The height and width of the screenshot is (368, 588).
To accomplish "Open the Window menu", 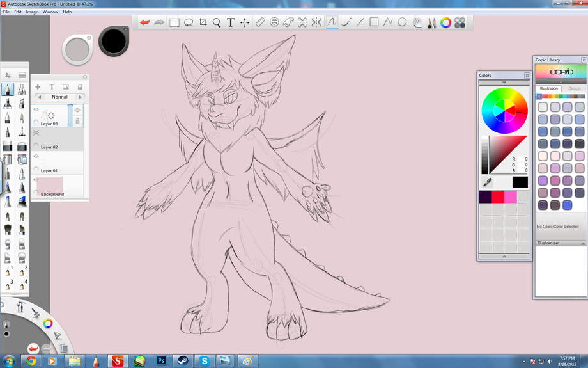I will pyautogui.click(x=50, y=12).
